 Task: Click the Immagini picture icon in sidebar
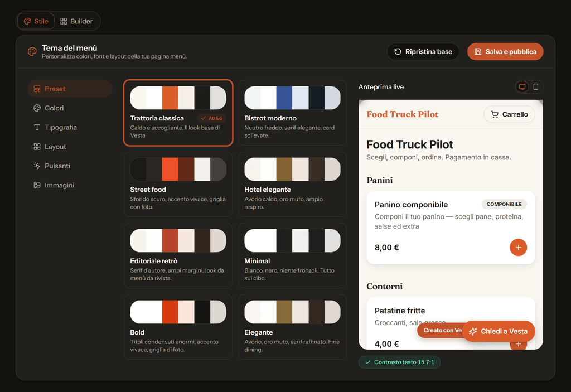(37, 186)
